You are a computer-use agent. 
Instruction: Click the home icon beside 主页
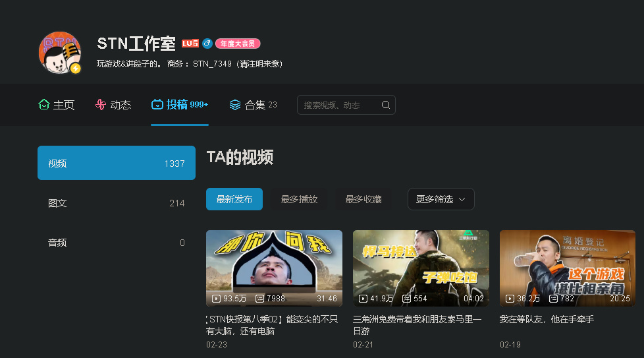point(44,105)
